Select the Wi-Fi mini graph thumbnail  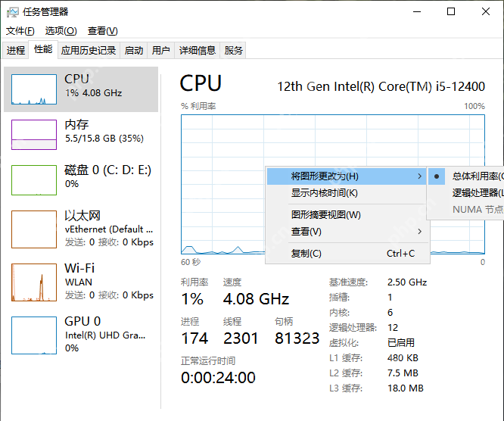tap(34, 282)
